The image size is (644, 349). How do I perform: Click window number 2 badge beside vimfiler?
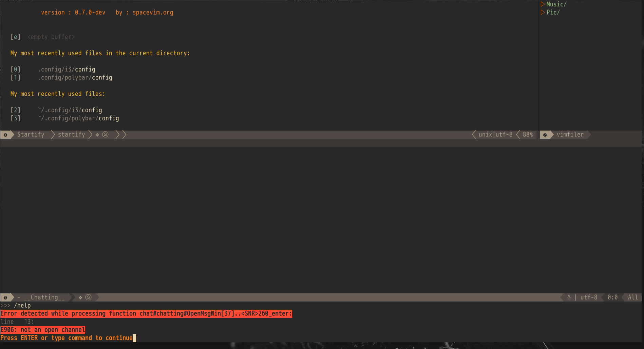(545, 135)
